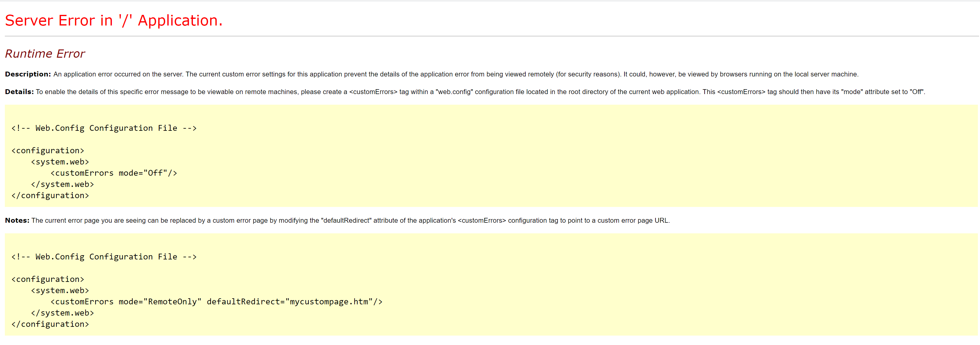Click the bold 'Details:' label

coord(19,92)
